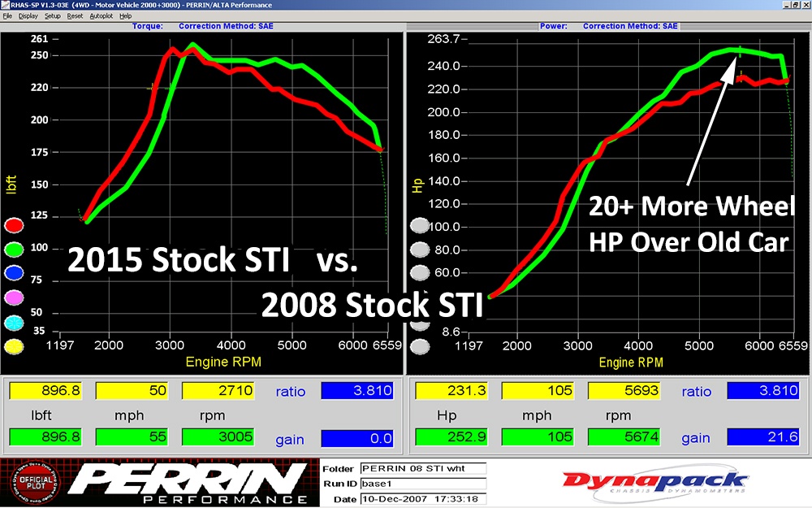Click the "Date" label

pos(345,499)
